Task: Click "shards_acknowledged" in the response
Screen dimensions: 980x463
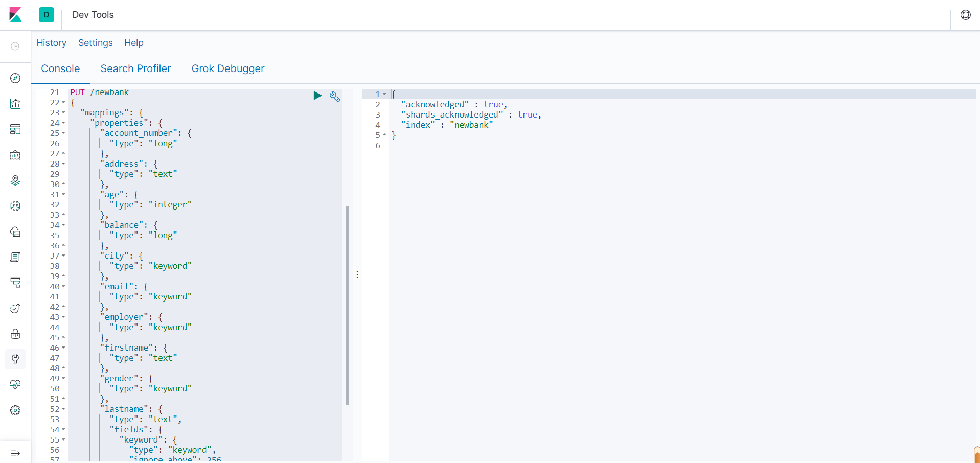Action: 452,115
